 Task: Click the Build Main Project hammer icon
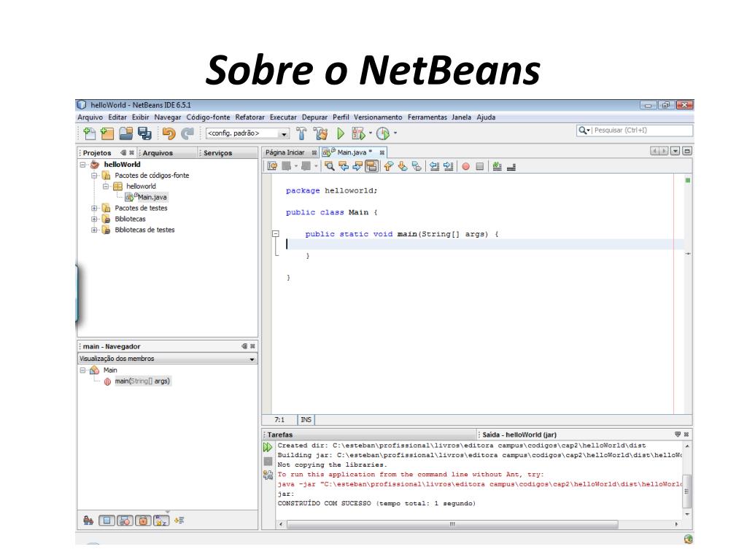(x=301, y=133)
